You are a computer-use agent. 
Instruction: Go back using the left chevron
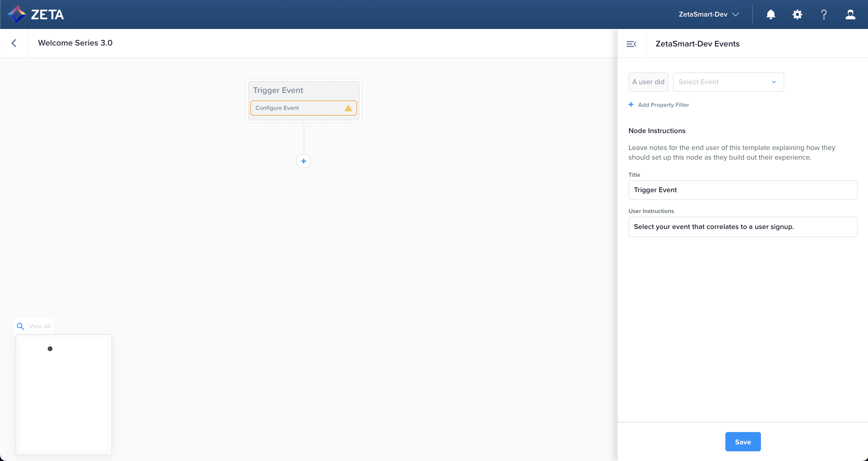point(14,43)
